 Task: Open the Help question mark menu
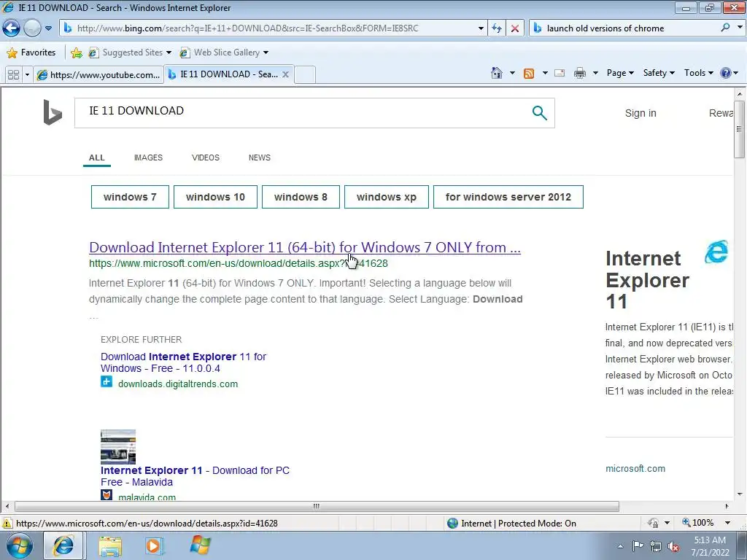(729, 73)
